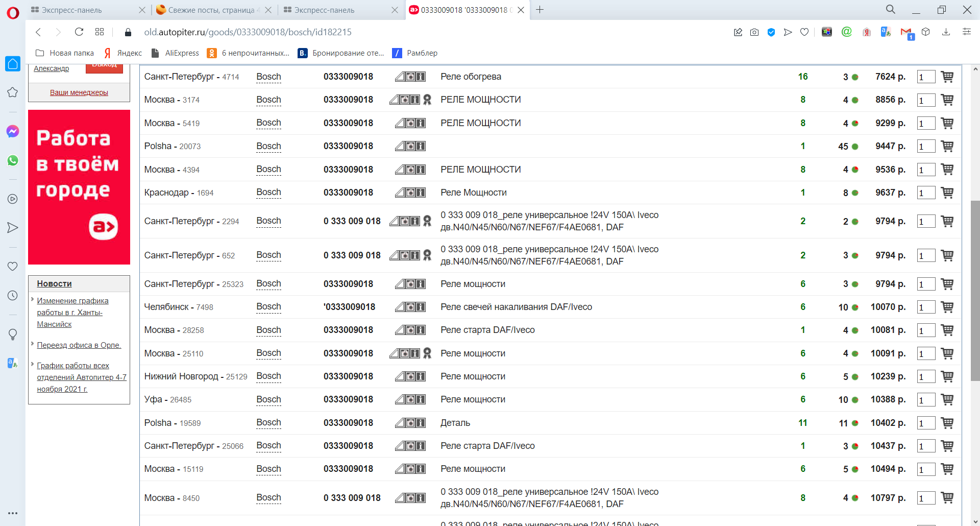Open a new tab with the plus button
Image resolution: width=980 pixels, height=526 pixels.
(540, 10)
